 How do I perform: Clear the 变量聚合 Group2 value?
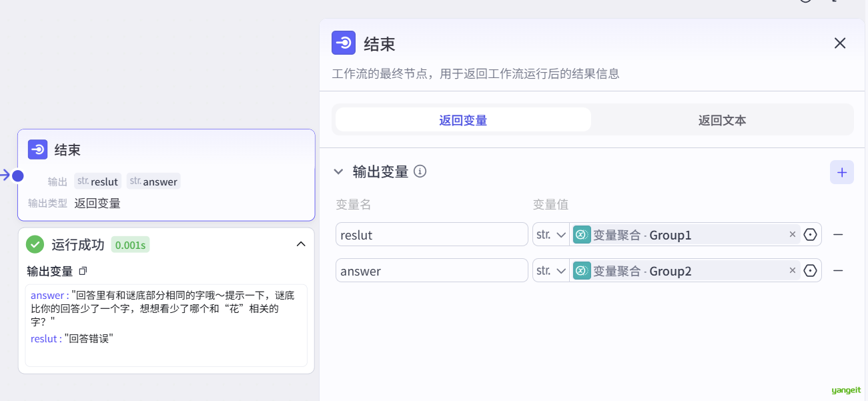pos(793,270)
